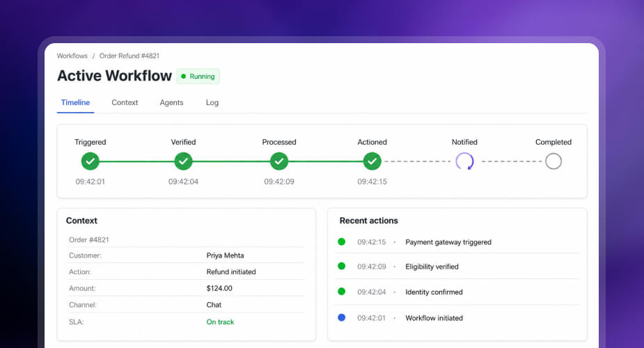
Task: Click the blue dot beside Workflow initiated
Action: (x=341, y=317)
